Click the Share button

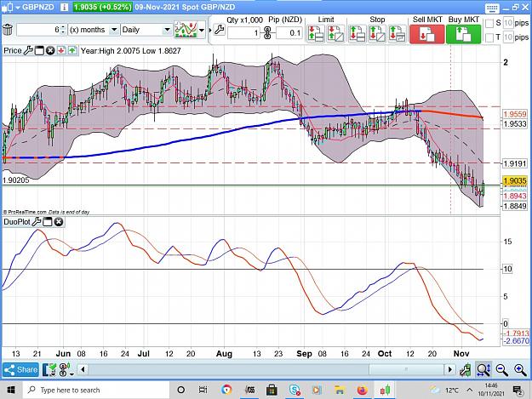tap(20, 369)
